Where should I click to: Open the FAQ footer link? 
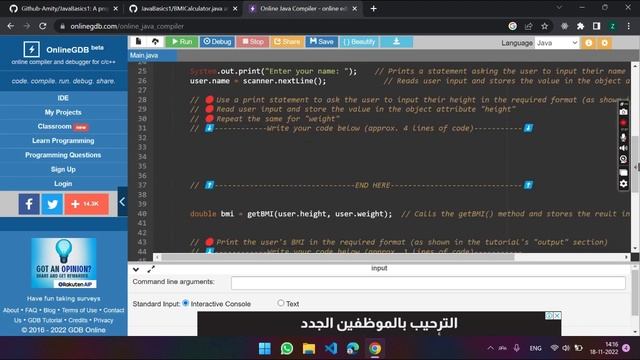click(x=31, y=310)
